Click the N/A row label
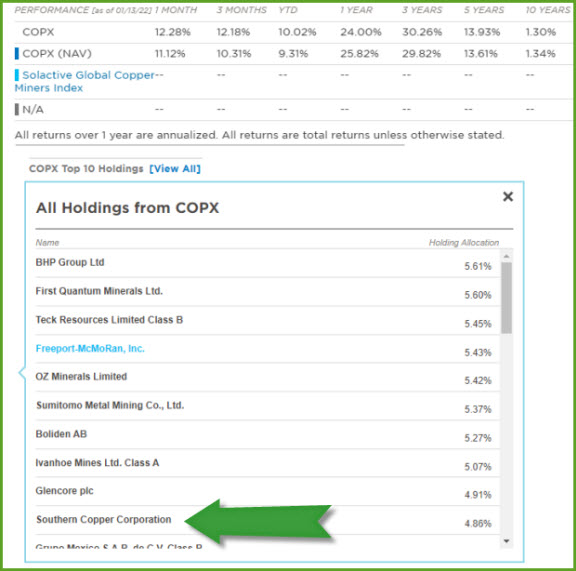 tap(33, 109)
